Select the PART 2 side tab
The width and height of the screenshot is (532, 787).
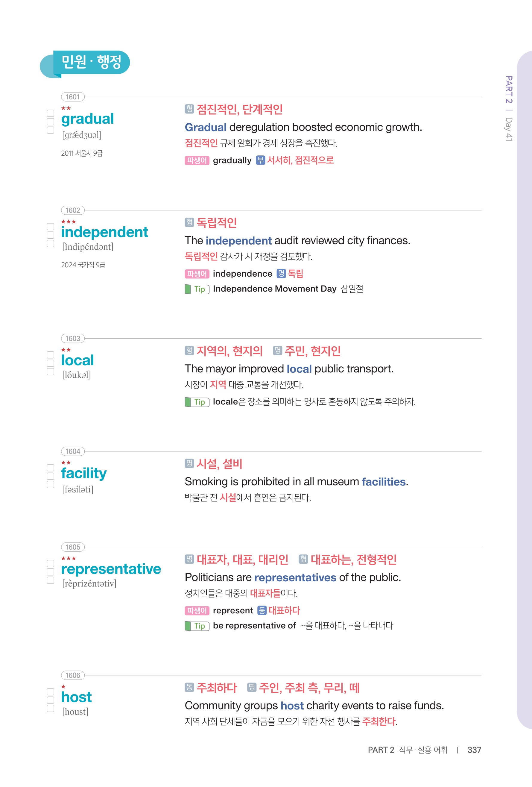click(509, 90)
